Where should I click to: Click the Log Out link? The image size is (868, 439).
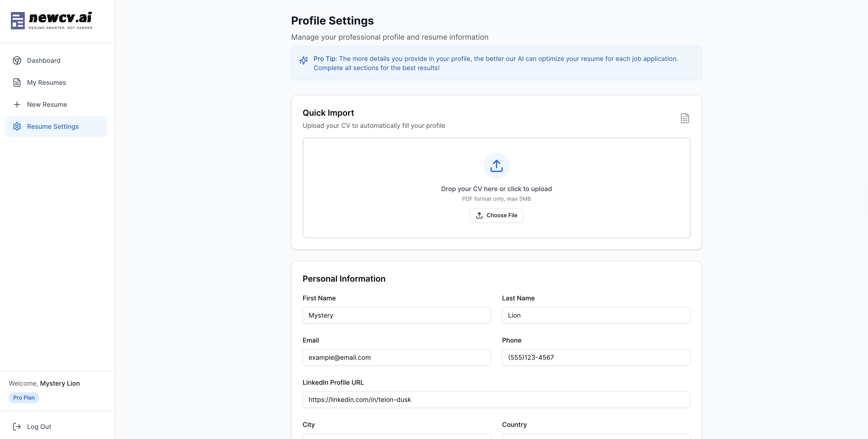coord(39,427)
